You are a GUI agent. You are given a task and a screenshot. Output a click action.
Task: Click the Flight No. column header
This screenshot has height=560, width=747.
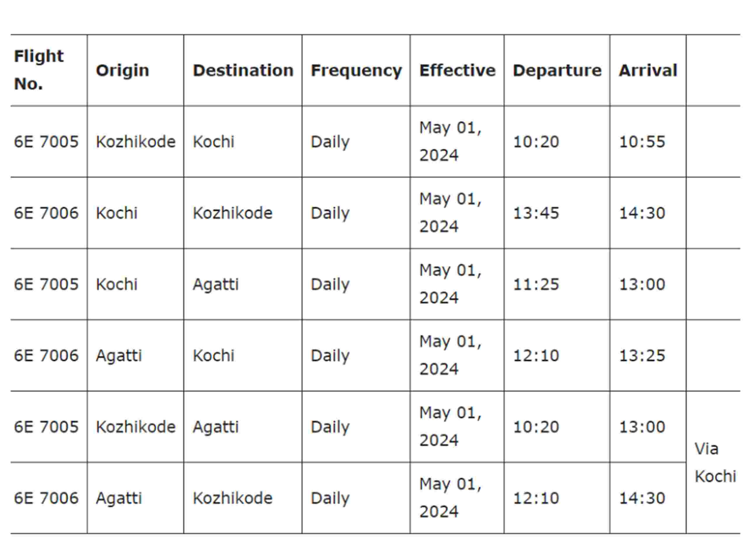click(x=39, y=70)
